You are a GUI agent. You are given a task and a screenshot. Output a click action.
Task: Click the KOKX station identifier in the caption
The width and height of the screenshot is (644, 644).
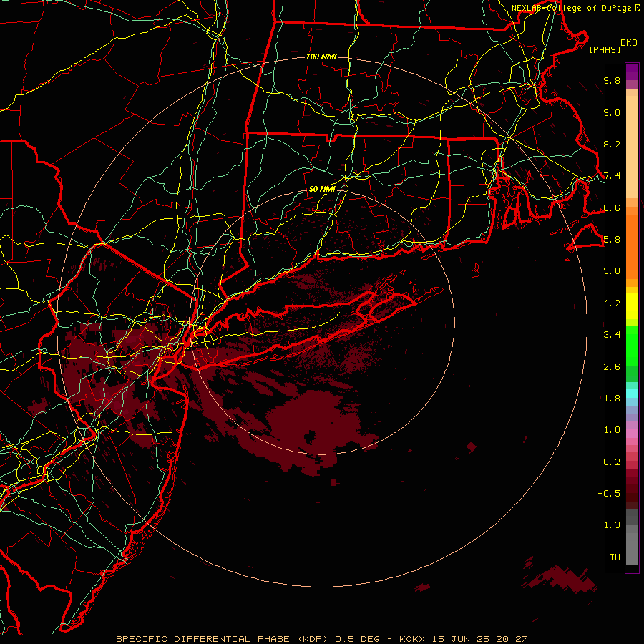click(413, 639)
